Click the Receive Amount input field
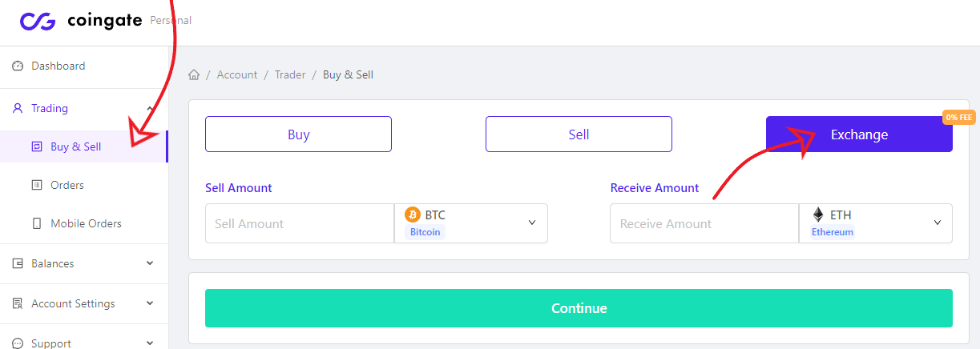 (704, 223)
